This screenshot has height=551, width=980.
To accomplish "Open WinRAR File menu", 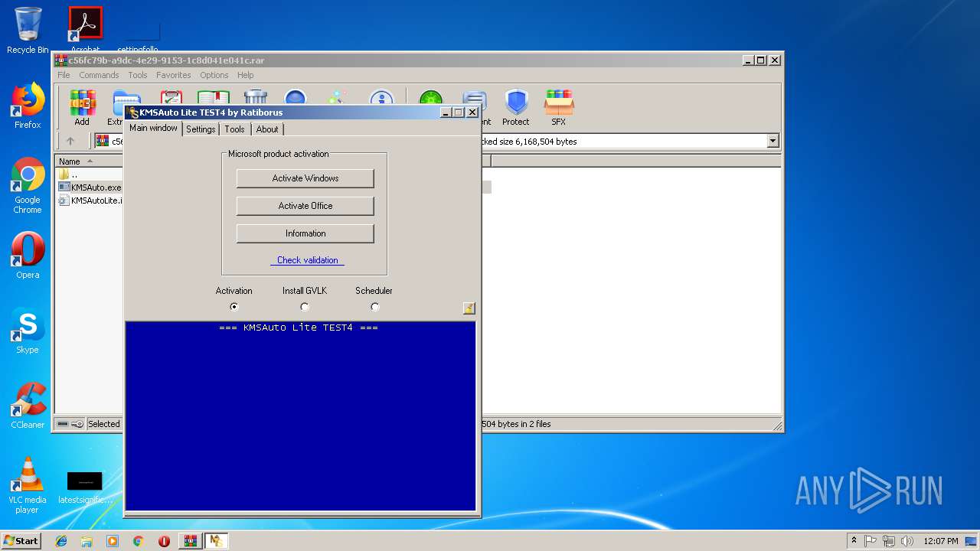I will point(64,75).
